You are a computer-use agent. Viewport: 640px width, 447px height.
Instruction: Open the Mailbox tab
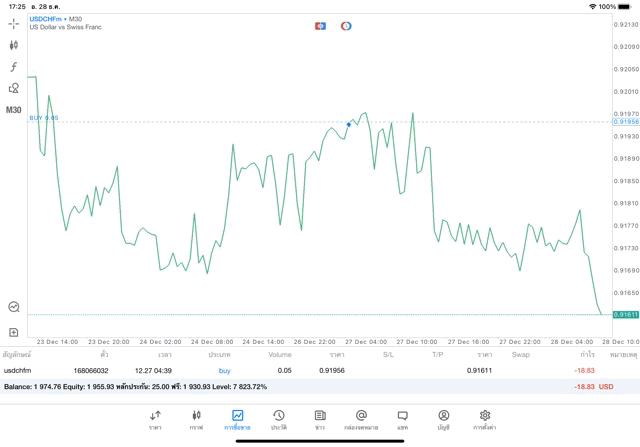(361, 419)
